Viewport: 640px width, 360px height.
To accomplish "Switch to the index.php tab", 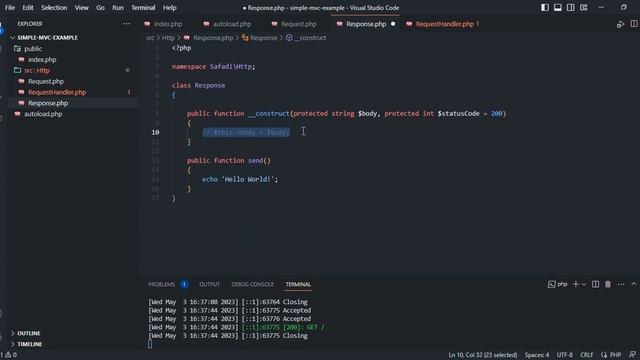I will [168, 24].
